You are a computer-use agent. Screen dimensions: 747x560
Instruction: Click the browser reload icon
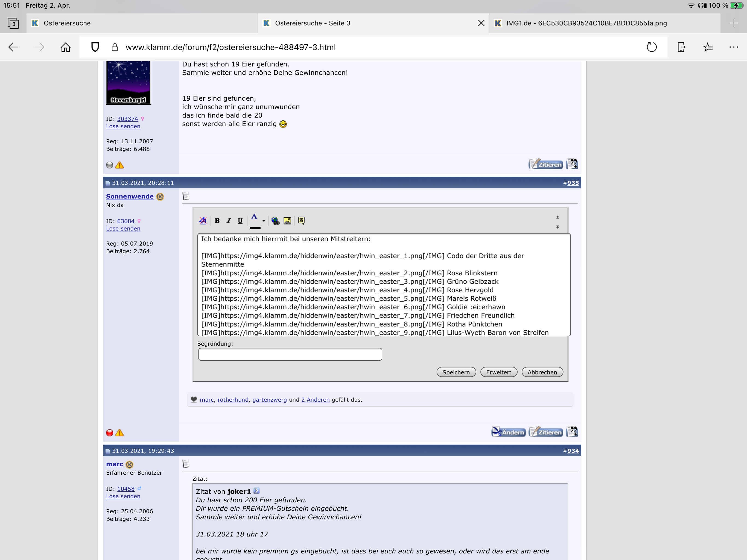(651, 47)
